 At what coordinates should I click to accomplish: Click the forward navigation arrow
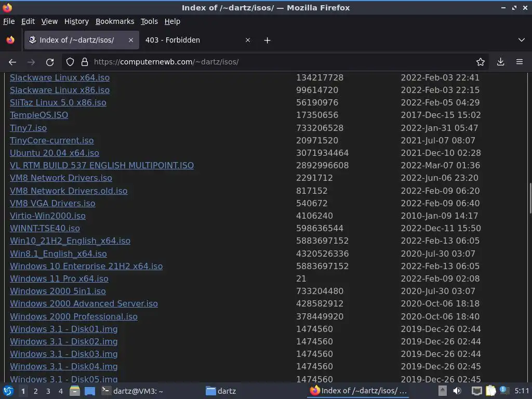(x=31, y=62)
